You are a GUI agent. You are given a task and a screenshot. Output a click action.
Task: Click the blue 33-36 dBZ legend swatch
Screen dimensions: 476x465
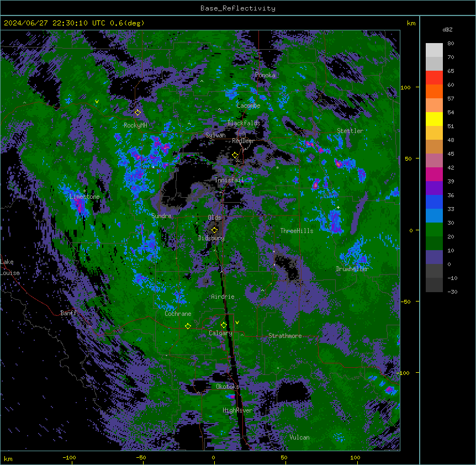pos(434,202)
